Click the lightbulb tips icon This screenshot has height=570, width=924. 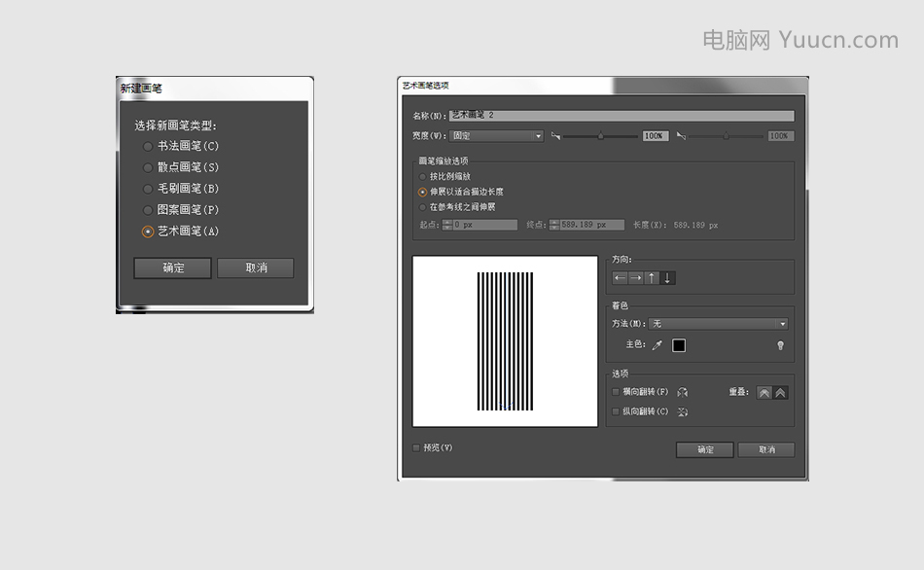[781, 345]
